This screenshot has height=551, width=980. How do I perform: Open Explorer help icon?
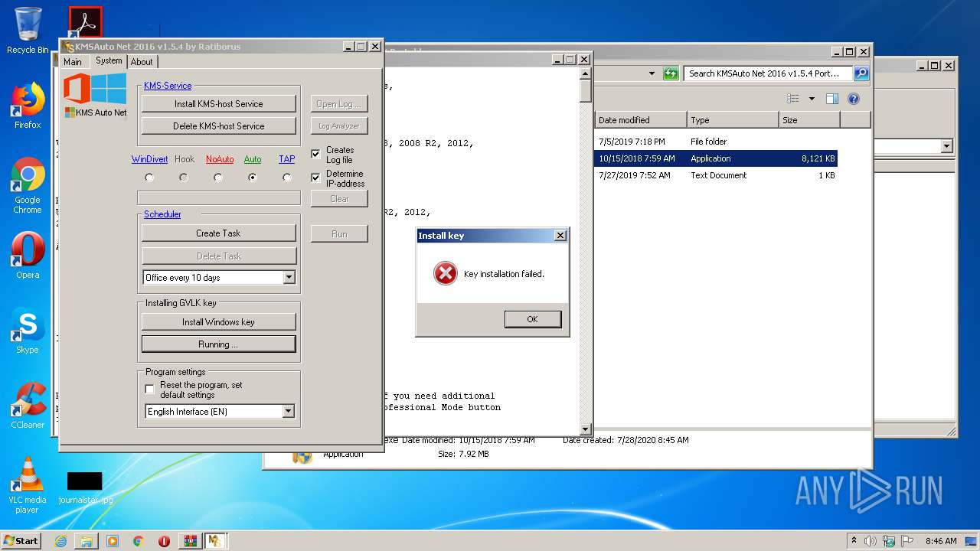coord(854,99)
